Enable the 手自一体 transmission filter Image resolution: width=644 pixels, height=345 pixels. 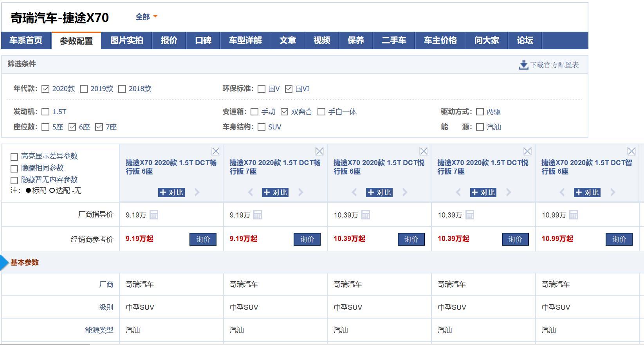pyautogui.click(x=321, y=112)
